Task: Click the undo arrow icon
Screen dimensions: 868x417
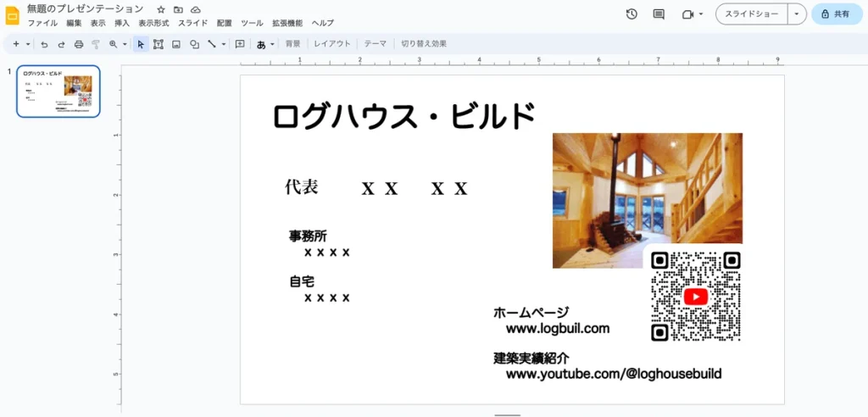Action: coord(44,44)
